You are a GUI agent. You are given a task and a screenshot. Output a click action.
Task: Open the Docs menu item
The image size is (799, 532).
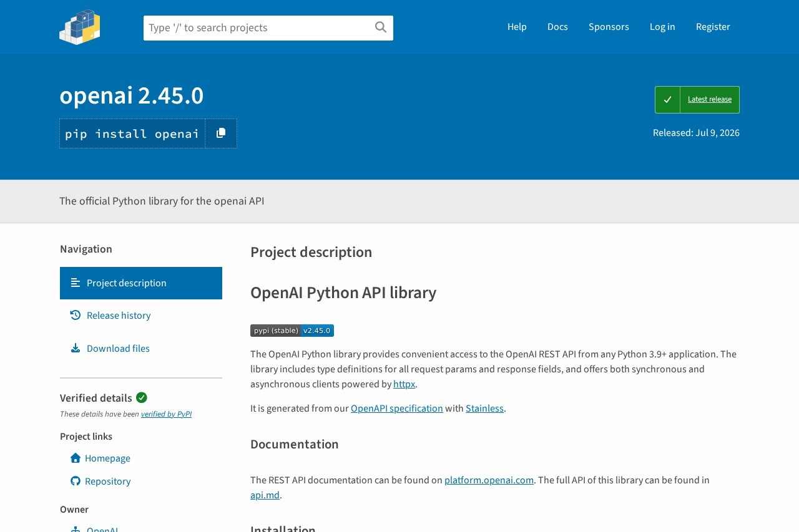[x=557, y=27]
